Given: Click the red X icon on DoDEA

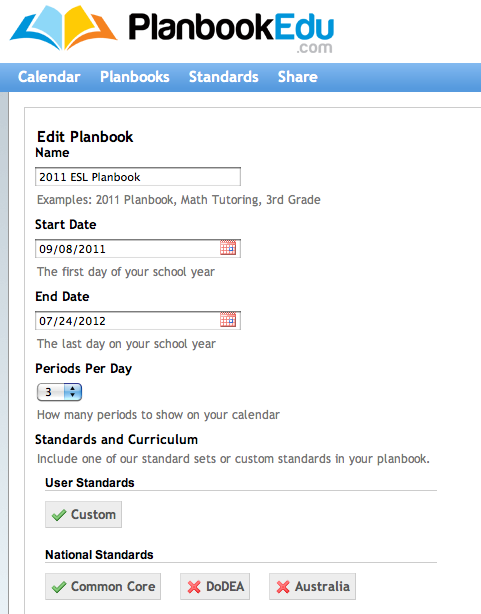Looking at the screenshot, I should coord(194,587).
